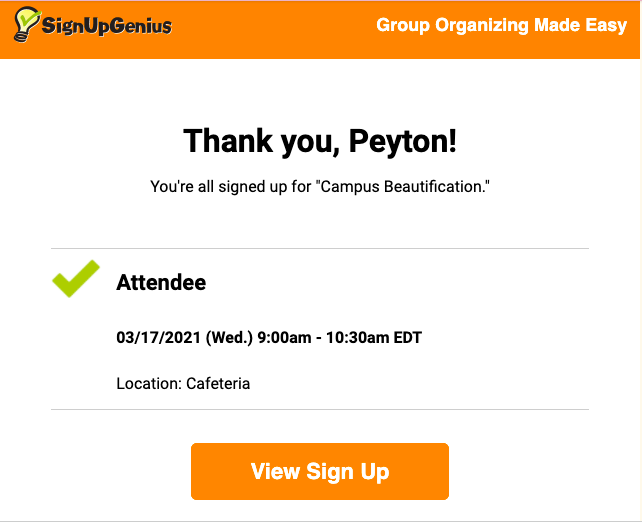Viewport: 642px width, 526px height.
Task: Click the divider line above Attendee
Action: pyautogui.click(x=320, y=248)
